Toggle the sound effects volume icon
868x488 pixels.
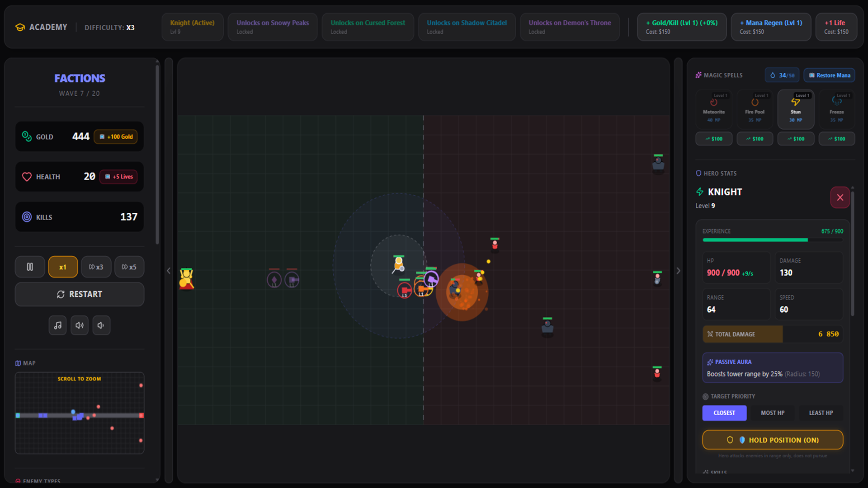pos(80,325)
